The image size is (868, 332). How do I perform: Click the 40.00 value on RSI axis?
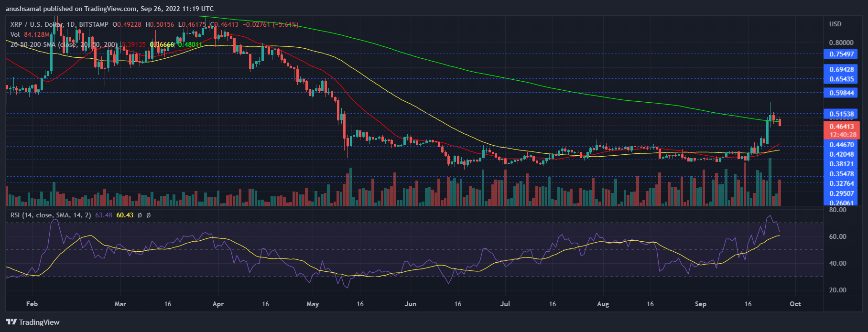pos(838,263)
